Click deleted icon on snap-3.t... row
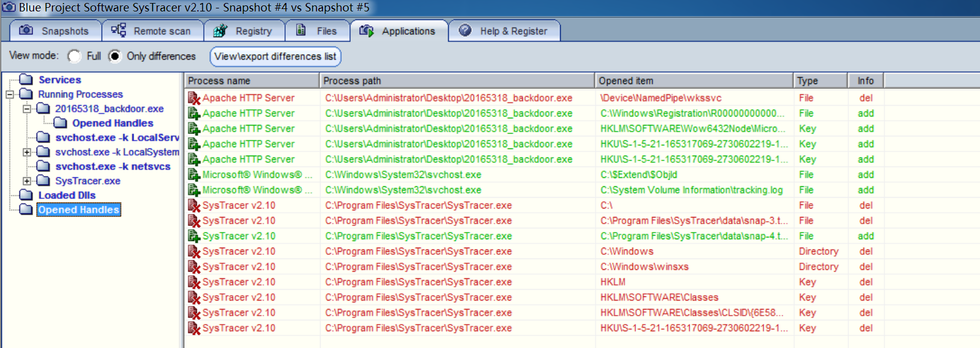 tap(194, 221)
